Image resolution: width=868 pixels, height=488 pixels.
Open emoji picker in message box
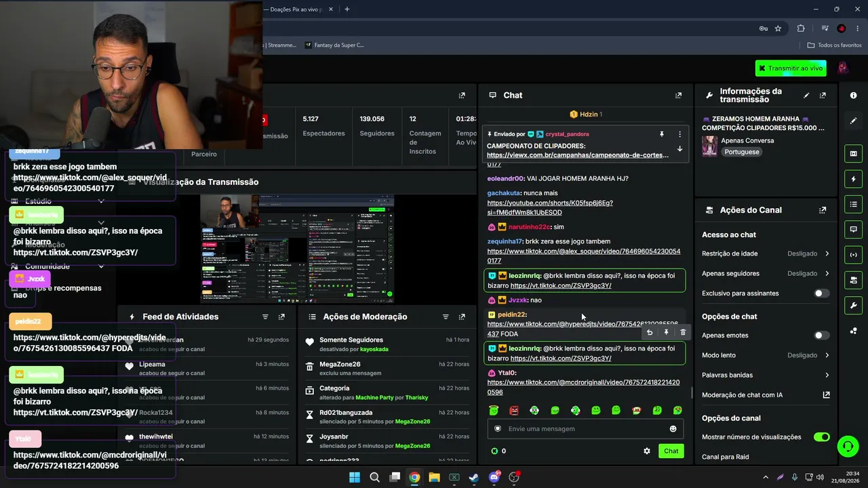(673, 428)
